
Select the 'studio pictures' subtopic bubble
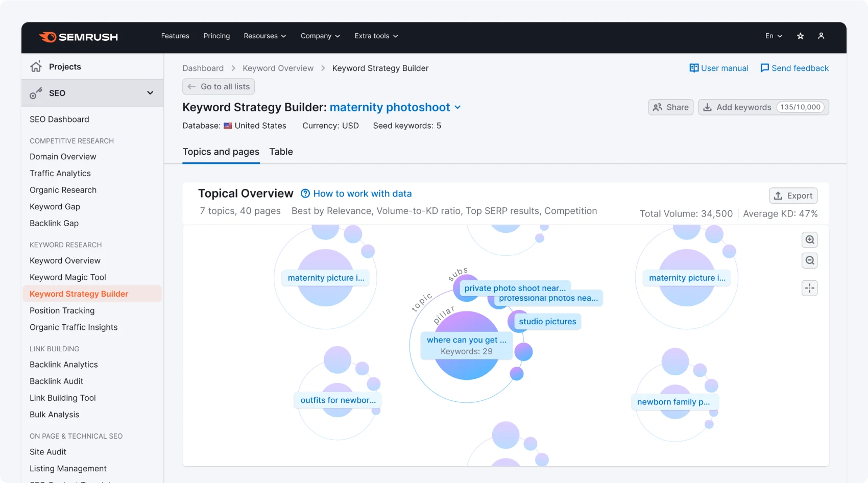pos(547,322)
